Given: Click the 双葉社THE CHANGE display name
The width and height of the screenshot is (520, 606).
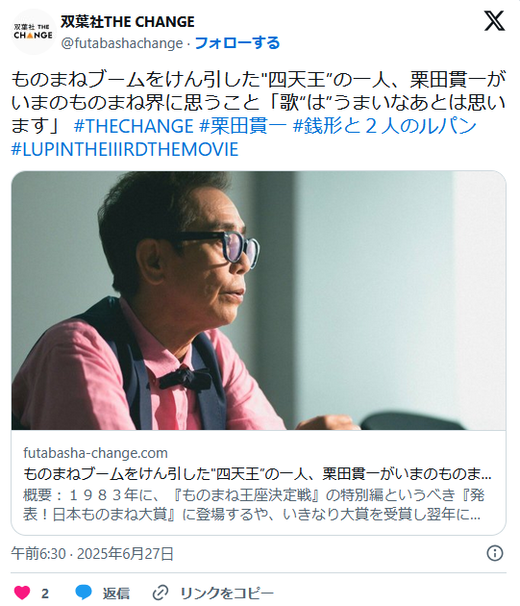Looking at the screenshot, I should tap(128, 22).
